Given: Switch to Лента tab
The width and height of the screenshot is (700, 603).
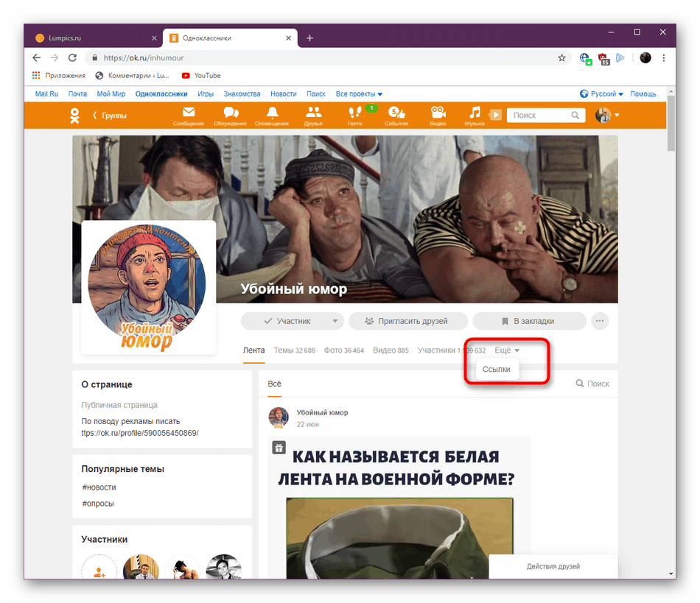Looking at the screenshot, I should pos(253,350).
